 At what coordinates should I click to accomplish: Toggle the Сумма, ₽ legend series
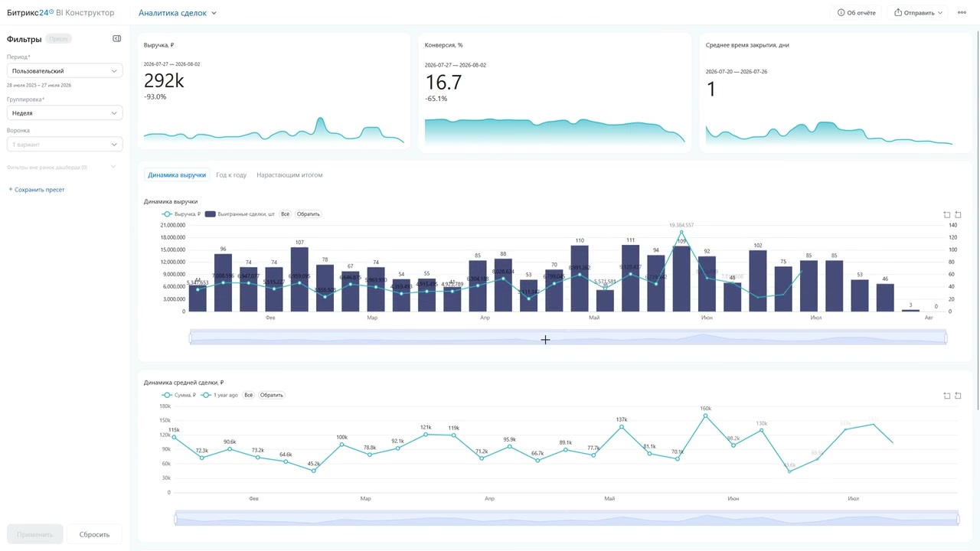pyautogui.click(x=179, y=396)
